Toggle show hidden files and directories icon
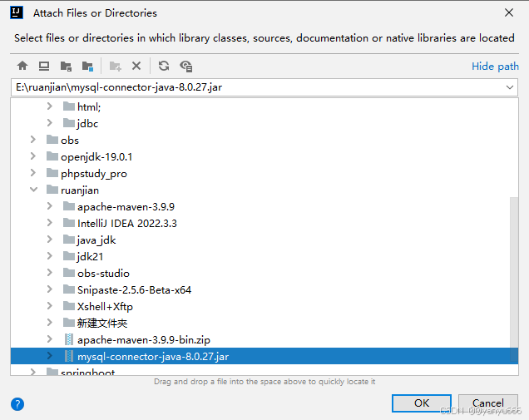The height and width of the screenshot is (420, 529). click(185, 67)
